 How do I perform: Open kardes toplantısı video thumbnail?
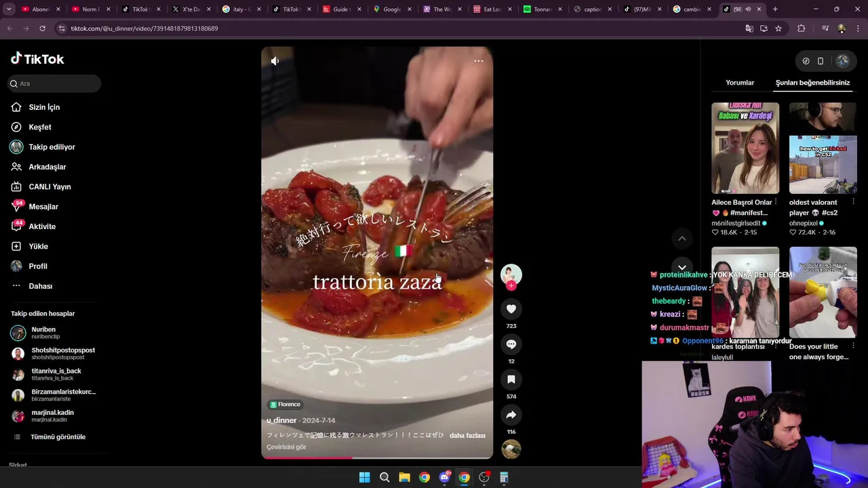[x=745, y=292]
